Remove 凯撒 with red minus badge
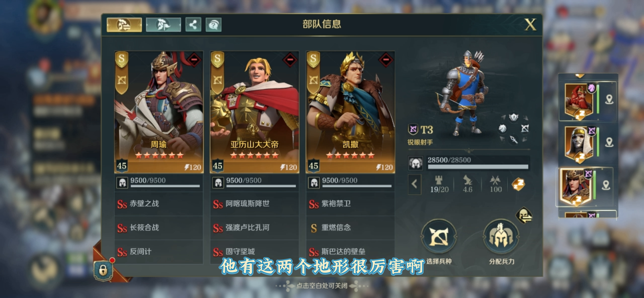 (x=386, y=60)
